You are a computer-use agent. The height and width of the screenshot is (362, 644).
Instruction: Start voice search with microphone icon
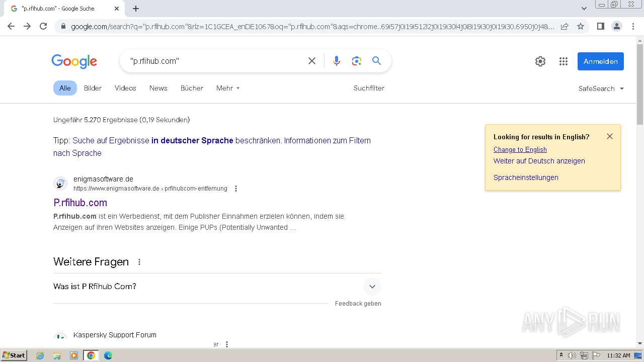(x=337, y=61)
